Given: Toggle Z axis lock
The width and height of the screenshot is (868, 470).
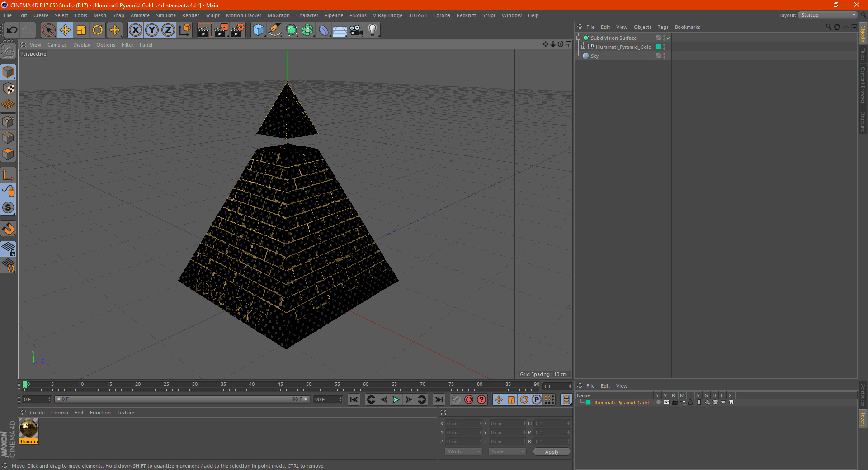Looking at the screenshot, I should (168, 30).
